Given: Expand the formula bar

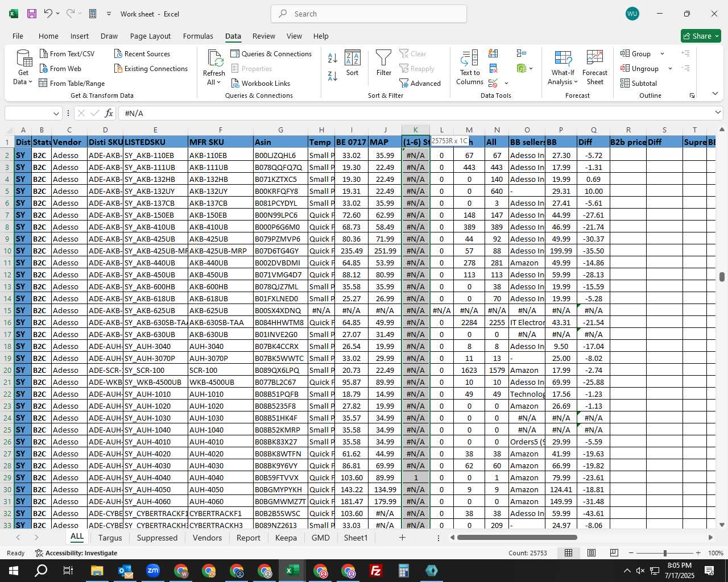Looking at the screenshot, I should click(x=718, y=113).
